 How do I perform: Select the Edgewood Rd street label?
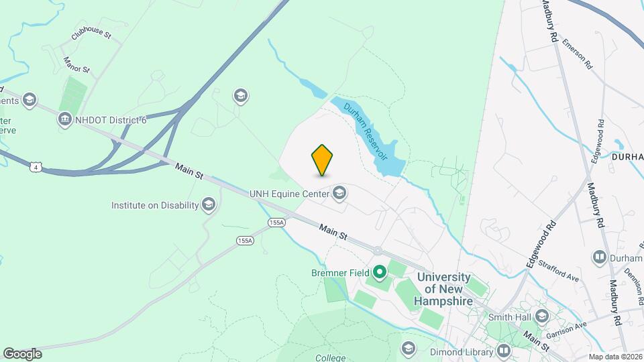tap(541, 244)
